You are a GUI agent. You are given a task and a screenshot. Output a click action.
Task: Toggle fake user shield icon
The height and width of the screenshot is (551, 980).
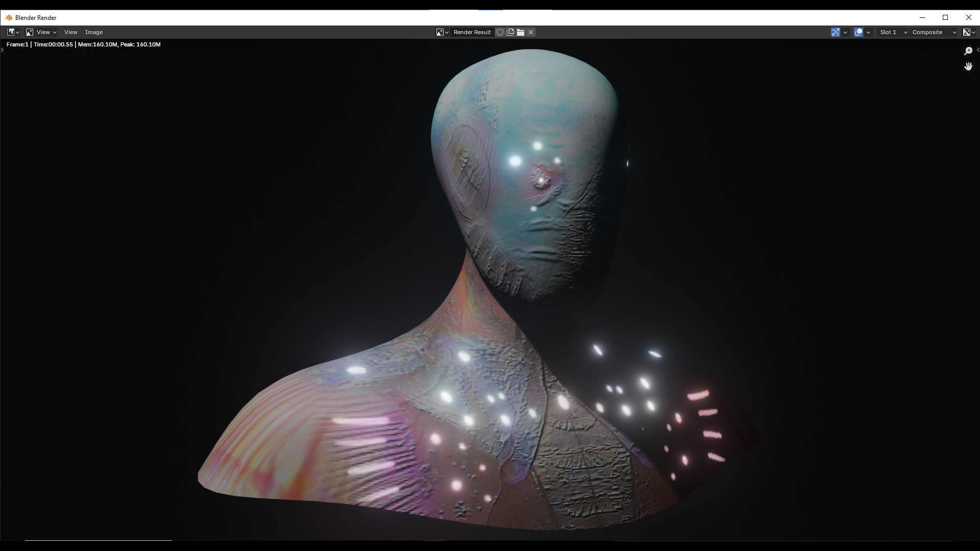(500, 32)
